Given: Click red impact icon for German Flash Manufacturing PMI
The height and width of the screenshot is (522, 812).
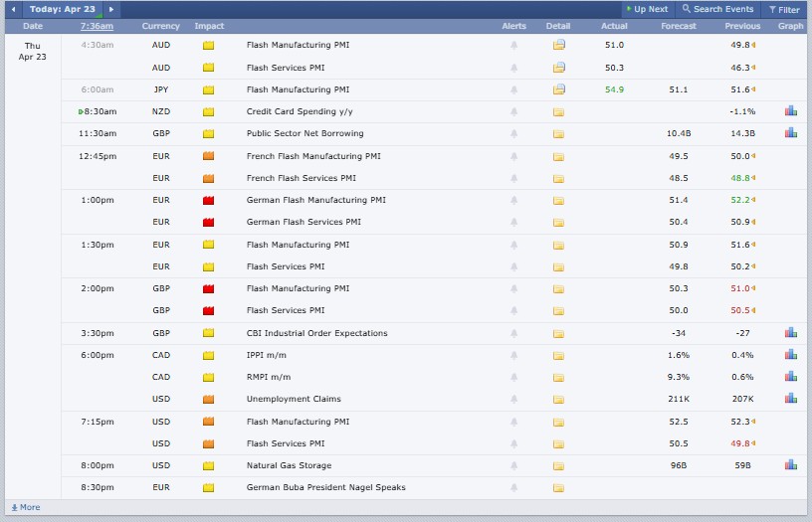Looking at the screenshot, I should [x=209, y=200].
